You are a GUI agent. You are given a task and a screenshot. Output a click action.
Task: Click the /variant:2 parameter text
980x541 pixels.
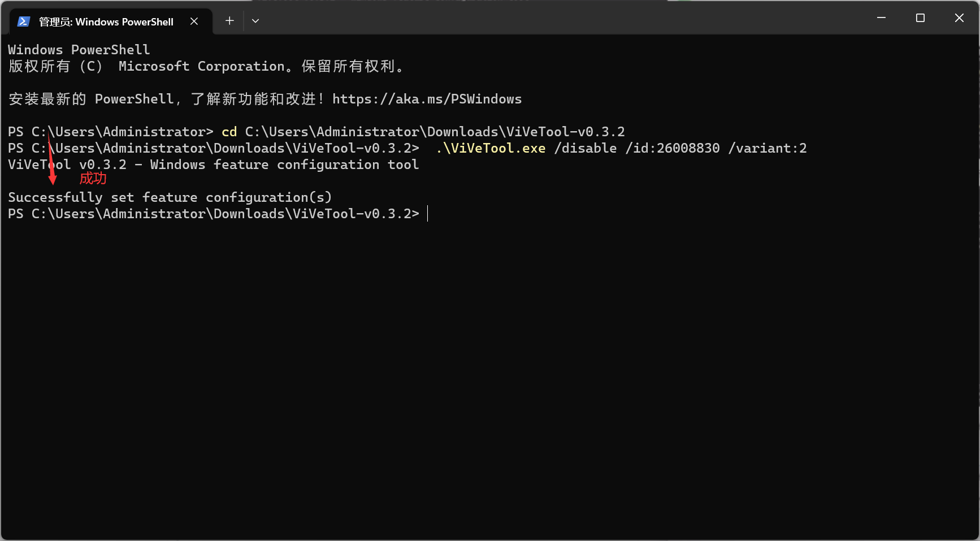pos(767,148)
